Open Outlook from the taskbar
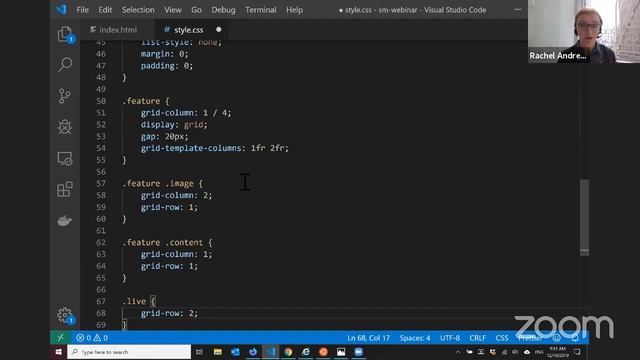Image resolution: width=640 pixels, height=360 pixels. (235, 352)
